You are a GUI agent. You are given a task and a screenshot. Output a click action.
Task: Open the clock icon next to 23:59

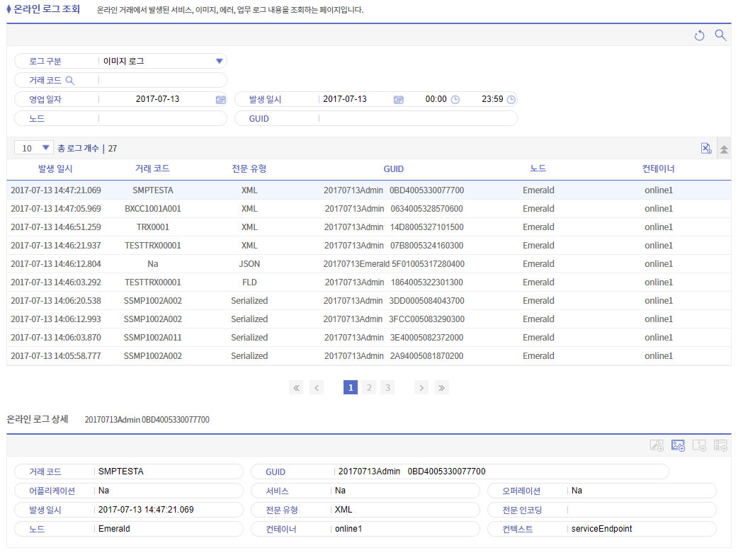[x=511, y=100]
